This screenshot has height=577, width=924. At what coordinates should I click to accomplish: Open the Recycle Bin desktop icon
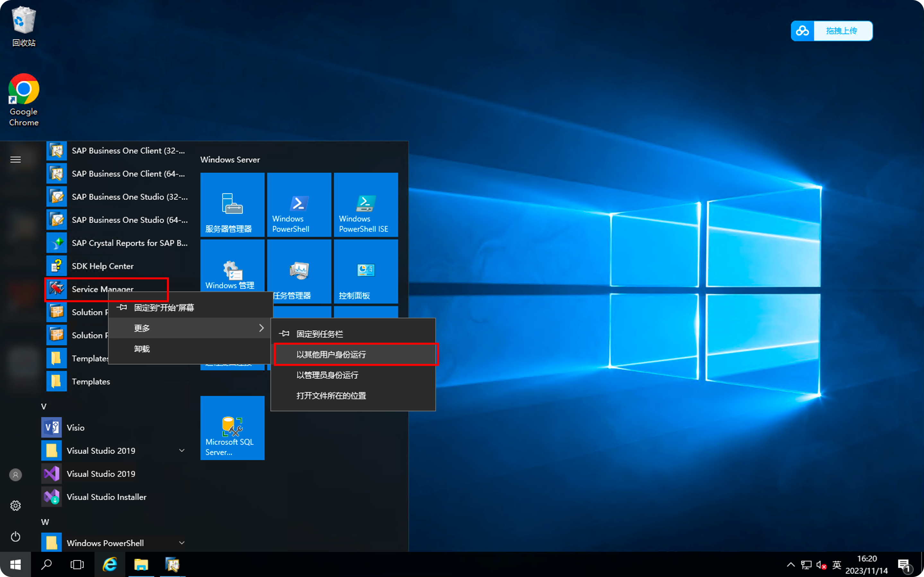24,26
